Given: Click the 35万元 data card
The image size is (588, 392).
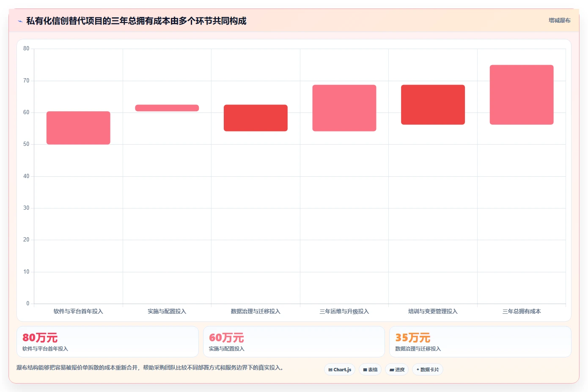Looking at the screenshot, I should [x=480, y=342].
